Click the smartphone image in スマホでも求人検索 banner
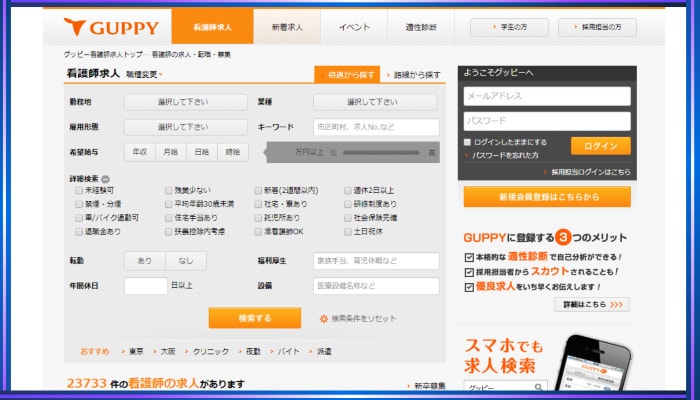 592,362
